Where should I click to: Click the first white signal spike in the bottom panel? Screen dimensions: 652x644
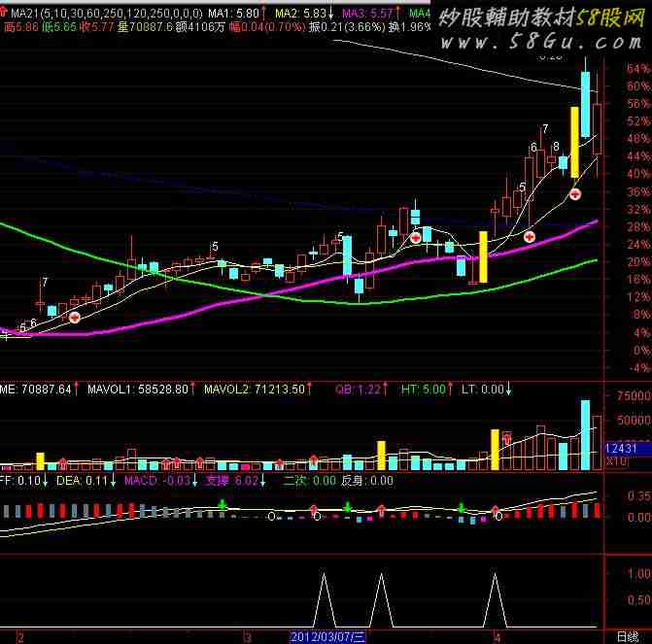click(x=324, y=600)
